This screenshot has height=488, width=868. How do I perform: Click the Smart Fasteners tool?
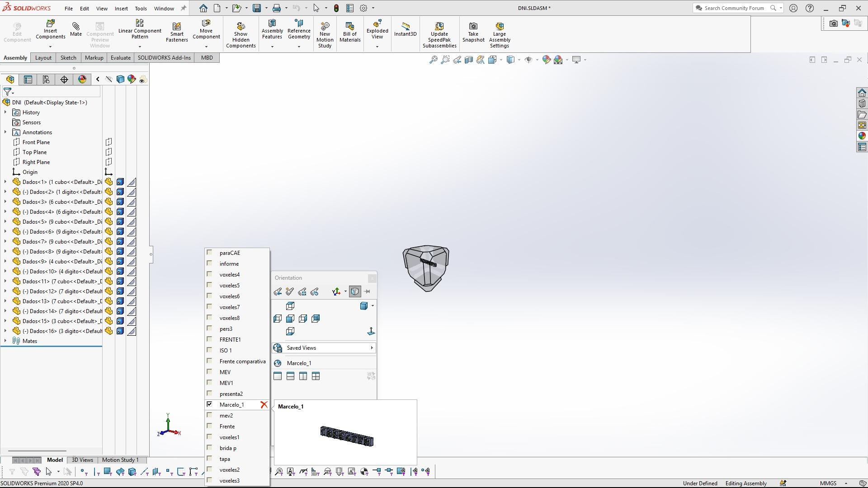pyautogui.click(x=177, y=32)
